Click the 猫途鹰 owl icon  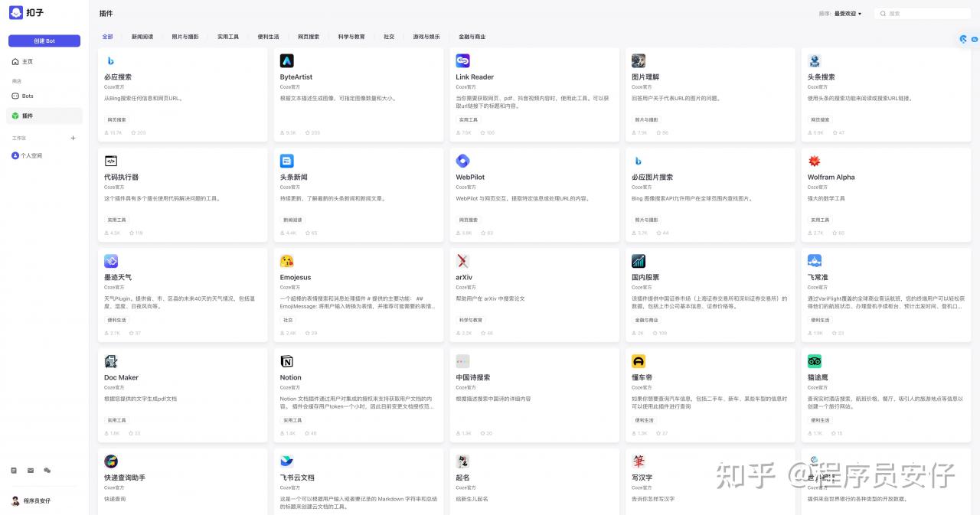pyautogui.click(x=815, y=361)
